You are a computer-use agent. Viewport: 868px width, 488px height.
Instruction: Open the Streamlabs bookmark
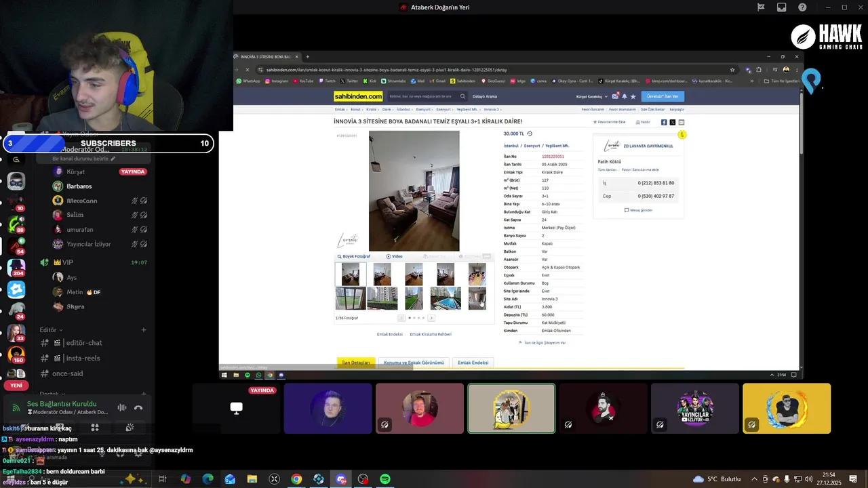393,81
